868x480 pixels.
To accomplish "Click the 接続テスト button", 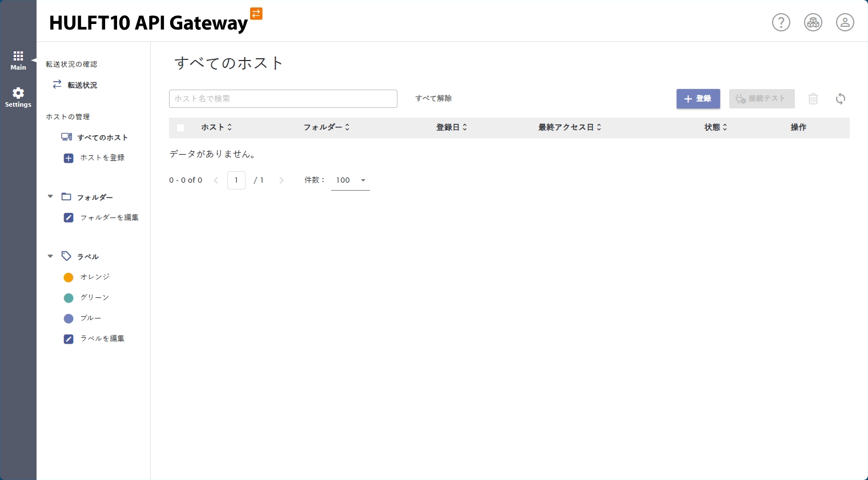I will [x=762, y=99].
